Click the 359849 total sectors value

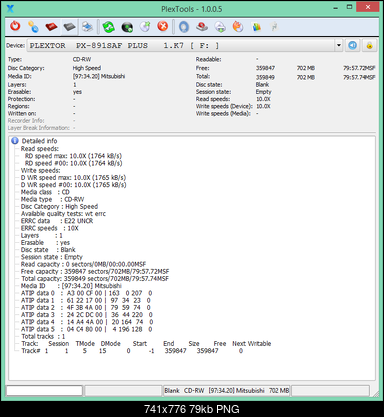tap(265, 77)
